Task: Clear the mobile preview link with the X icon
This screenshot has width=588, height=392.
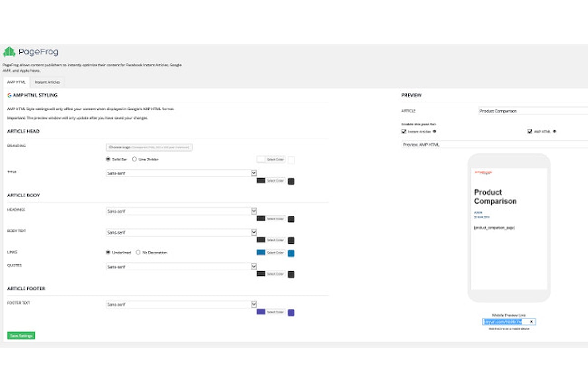Action: click(x=531, y=322)
